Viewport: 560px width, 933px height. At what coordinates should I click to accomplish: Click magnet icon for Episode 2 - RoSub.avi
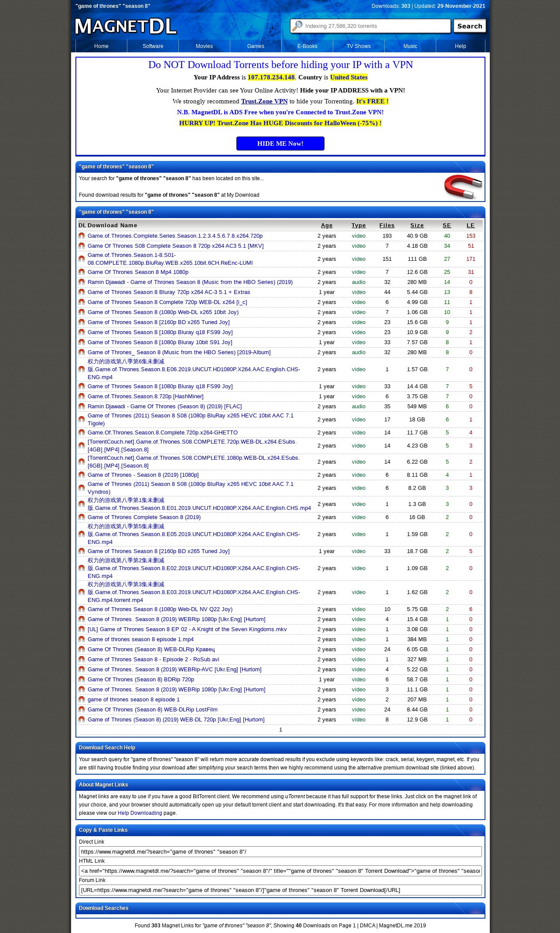(82, 660)
